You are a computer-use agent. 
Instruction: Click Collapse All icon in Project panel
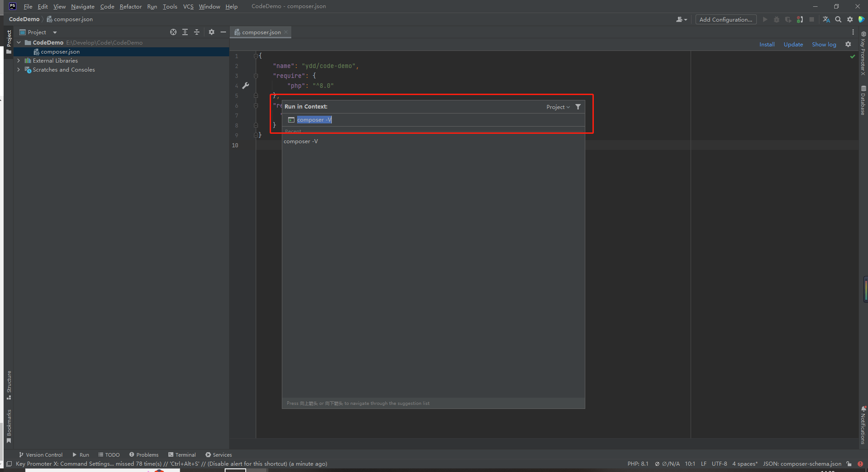(197, 32)
